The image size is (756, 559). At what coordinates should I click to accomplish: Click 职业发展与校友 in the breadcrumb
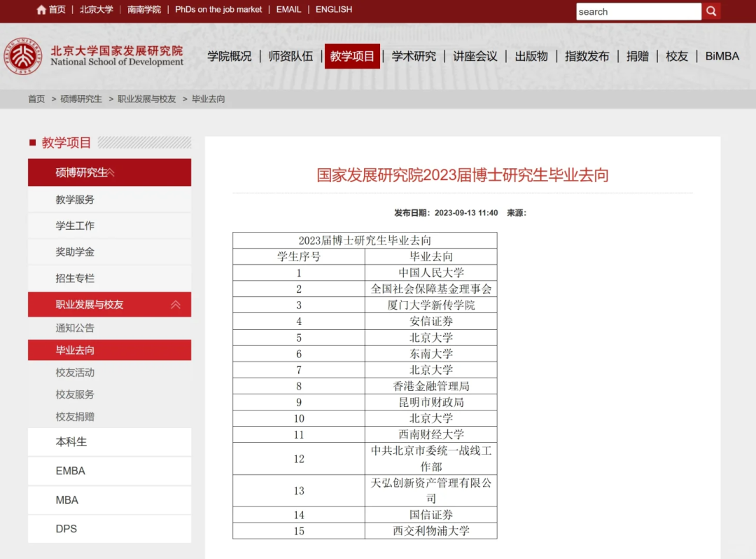[x=146, y=99]
